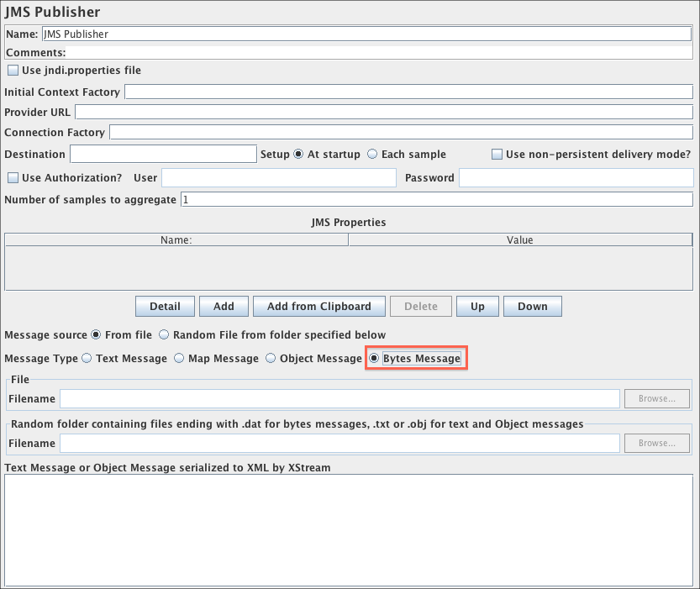This screenshot has height=589, width=700.
Task: Pick Map Message type
Action: (x=179, y=358)
